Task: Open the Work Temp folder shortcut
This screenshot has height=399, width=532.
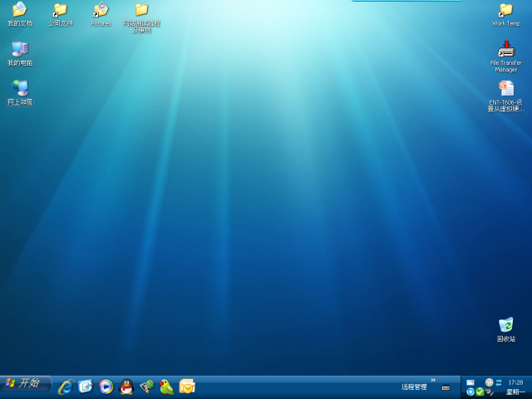Action: [505, 11]
